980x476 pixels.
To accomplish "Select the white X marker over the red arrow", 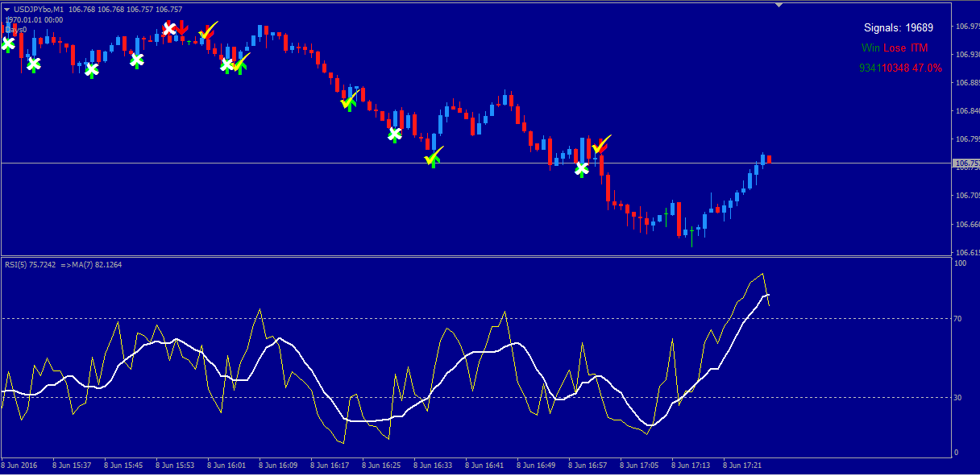I will tap(169, 30).
